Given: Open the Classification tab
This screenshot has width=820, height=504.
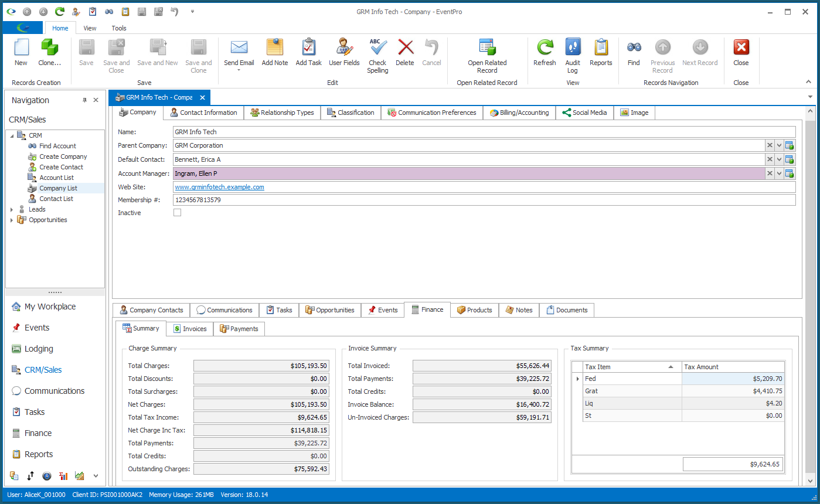Looking at the screenshot, I should [351, 113].
